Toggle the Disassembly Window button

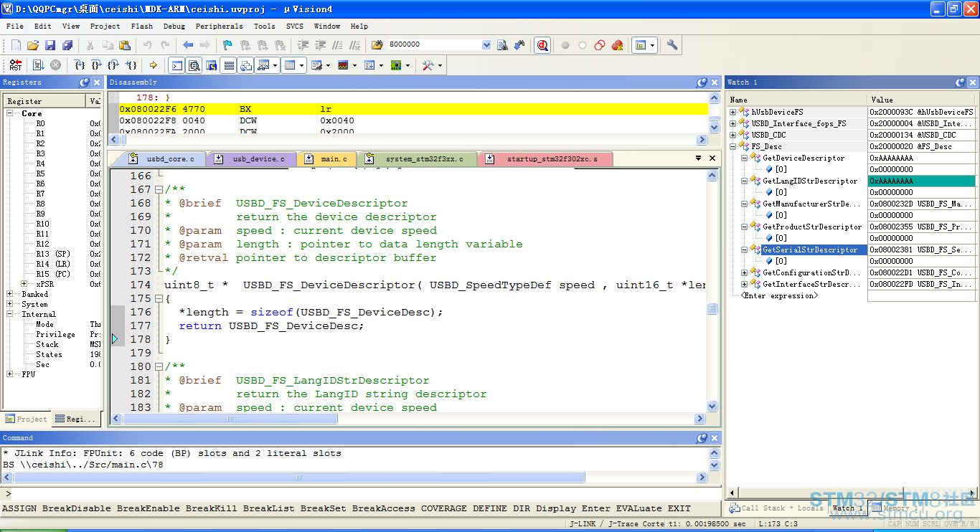click(x=194, y=65)
